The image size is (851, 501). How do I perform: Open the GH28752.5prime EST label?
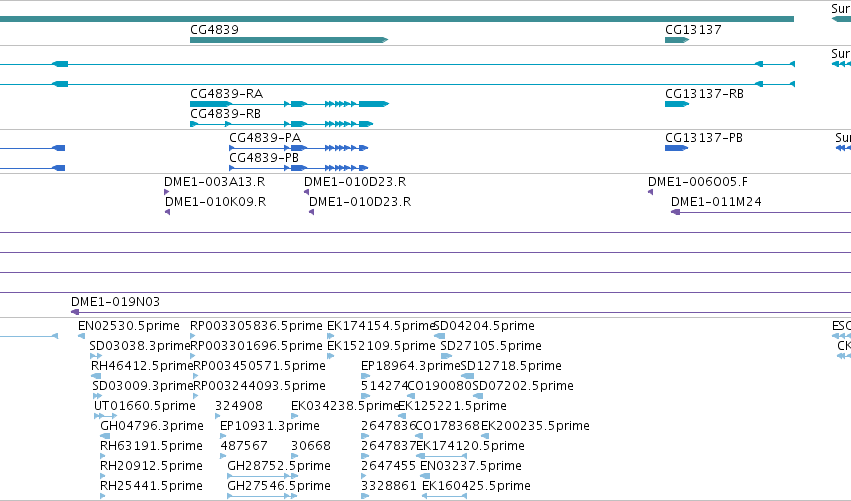[279, 466]
